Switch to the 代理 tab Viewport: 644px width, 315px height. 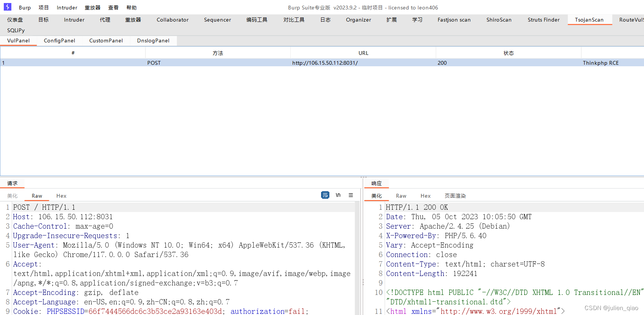pyautogui.click(x=105, y=20)
